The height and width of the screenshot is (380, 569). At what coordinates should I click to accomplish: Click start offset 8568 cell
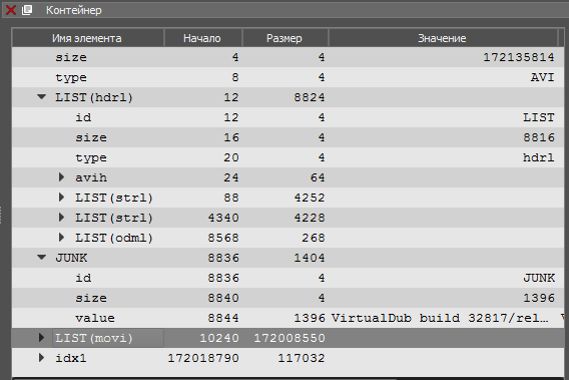click(x=223, y=238)
